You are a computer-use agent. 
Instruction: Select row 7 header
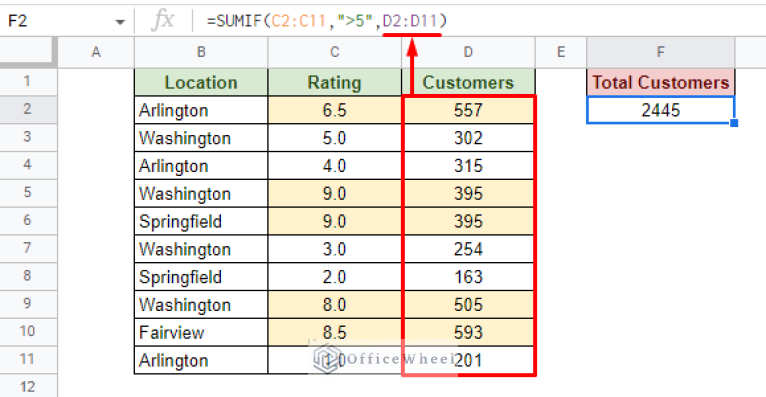[x=28, y=249]
